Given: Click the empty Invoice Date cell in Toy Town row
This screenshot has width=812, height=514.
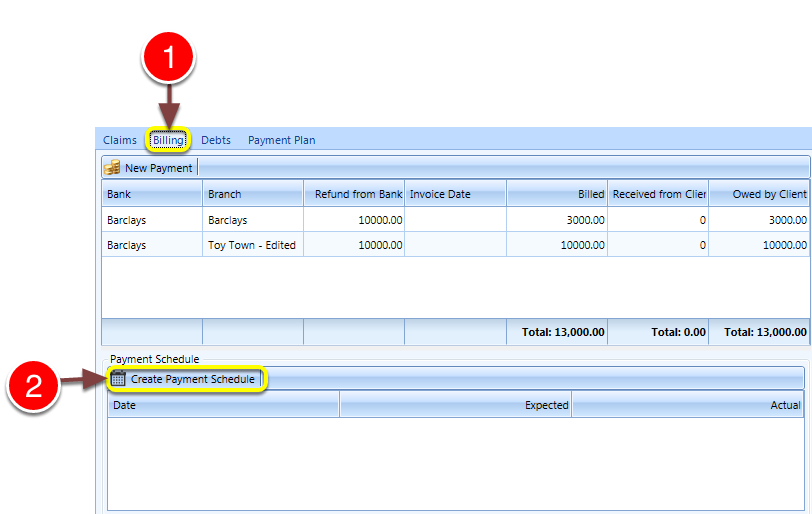Looking at the screenshot, I should (x=455, y=245).
